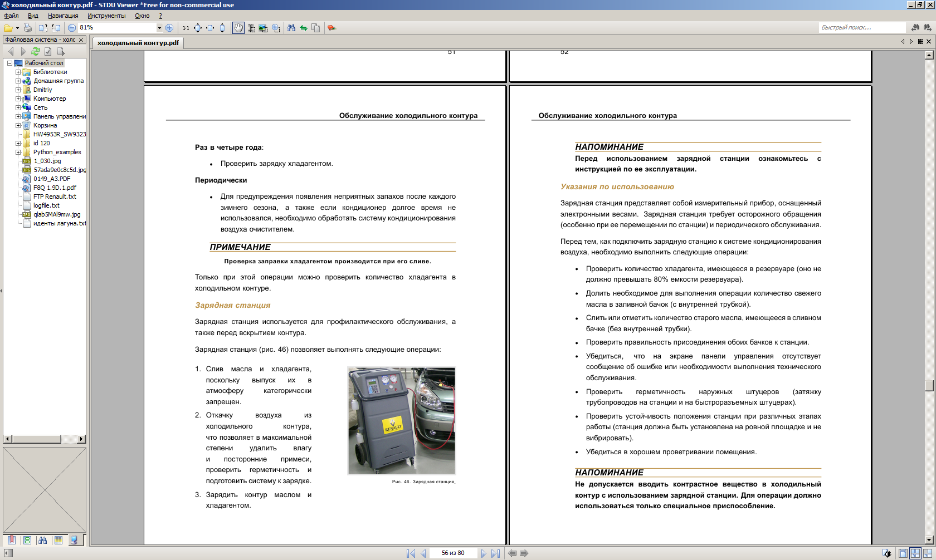Screen dimensions: 936x560
Task: Select the 0149_A3.PDF file
Action: pyautogui.click(x=52, y=179)
